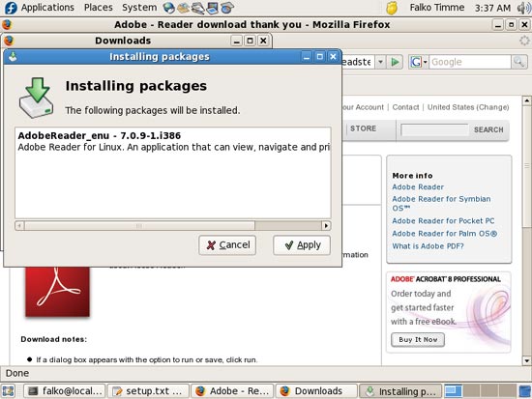Click the Downloads window Firefox title icon
This screenshot has height=399, width=532.
(9, 41)
